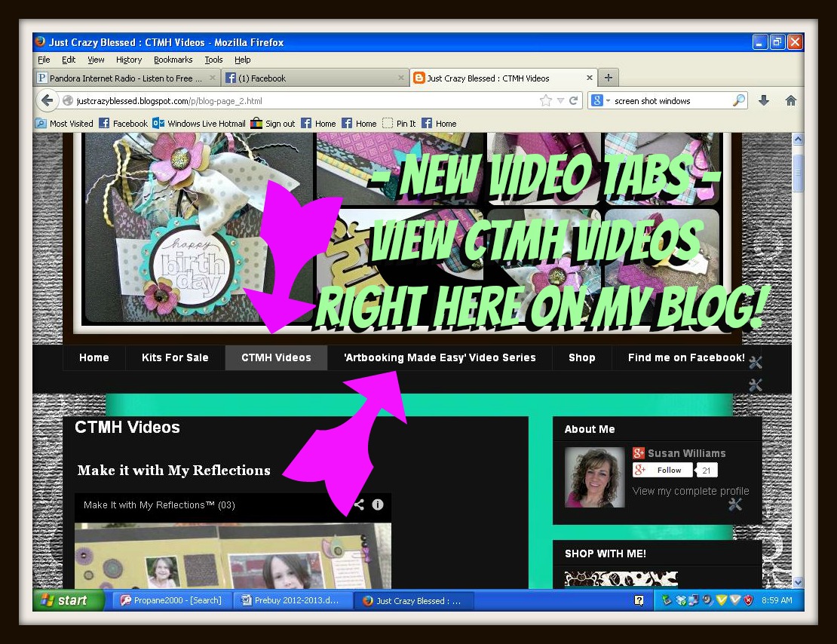Click the search magnifier icon

739,100
